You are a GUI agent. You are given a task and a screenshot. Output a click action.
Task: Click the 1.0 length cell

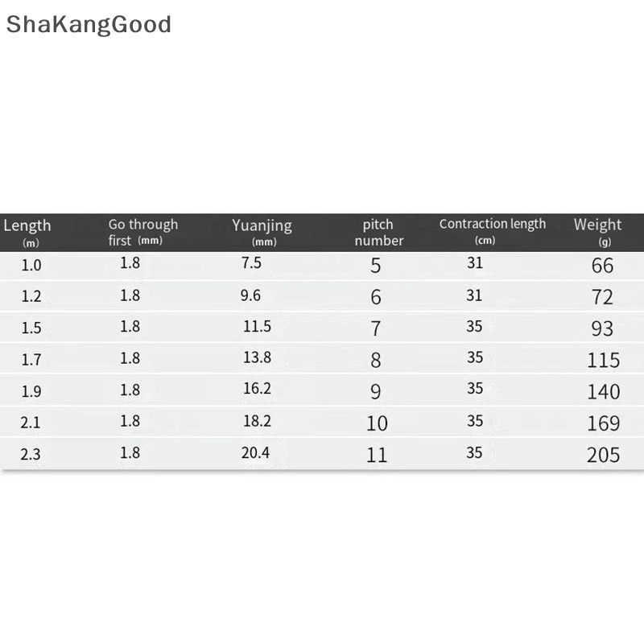point(31,265)
